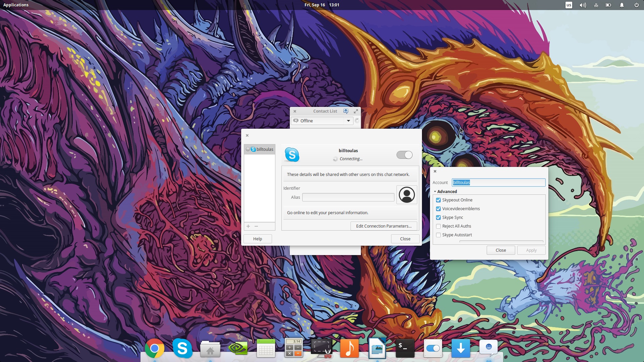Uncheck Skype Sync option
This screenshot has width=644, height=362.
(x=438, y=218)
